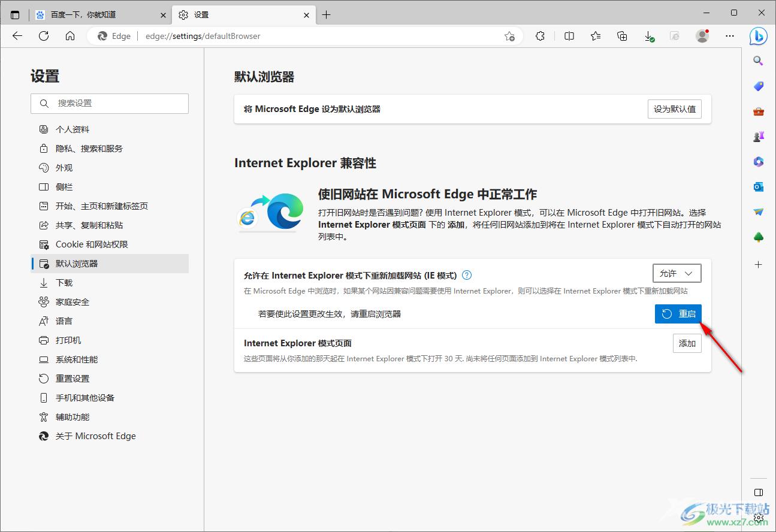The width and height of the screenshot is (776, 532).
Task: Open 重置设置 section
Action: (110, 379)
